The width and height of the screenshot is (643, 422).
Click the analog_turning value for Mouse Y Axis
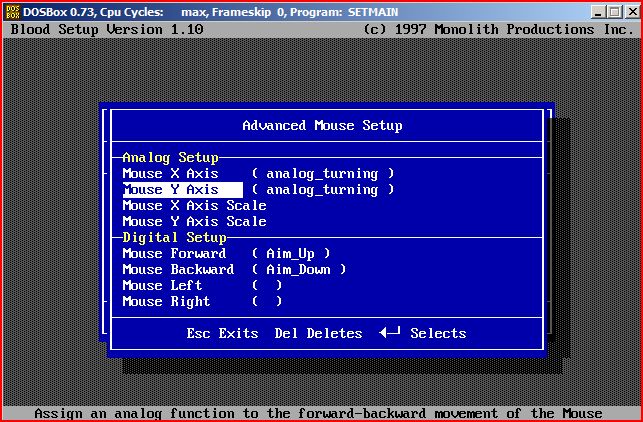coord(323,190)
